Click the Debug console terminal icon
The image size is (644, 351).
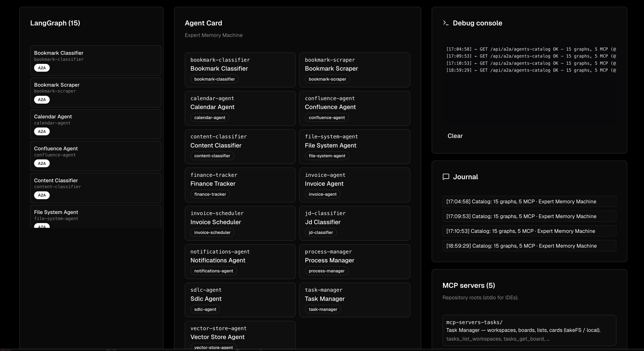446,23
